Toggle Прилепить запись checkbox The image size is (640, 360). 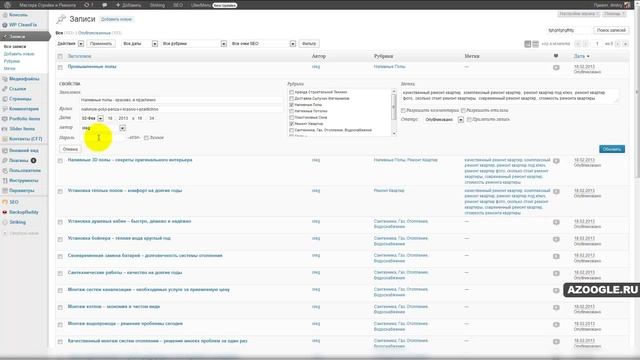point(469,120)
